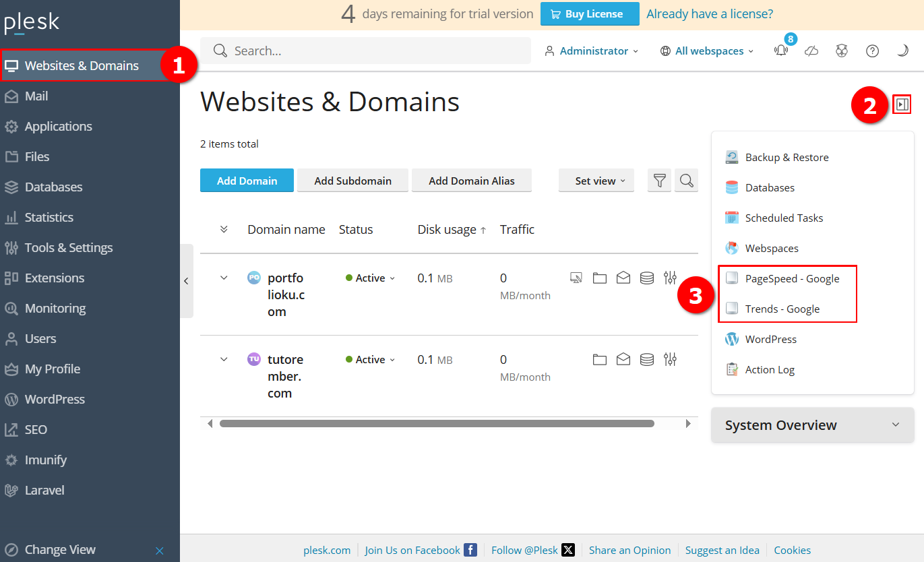Open X icon next to Follow @Plesk
Viewport: 924px width, 562px height.
coord(568,550)
